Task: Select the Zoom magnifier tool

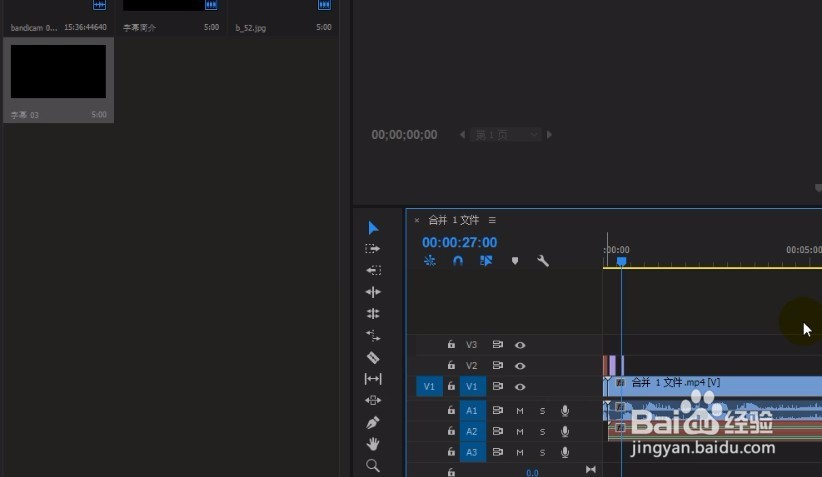Action: click(373, 465)
